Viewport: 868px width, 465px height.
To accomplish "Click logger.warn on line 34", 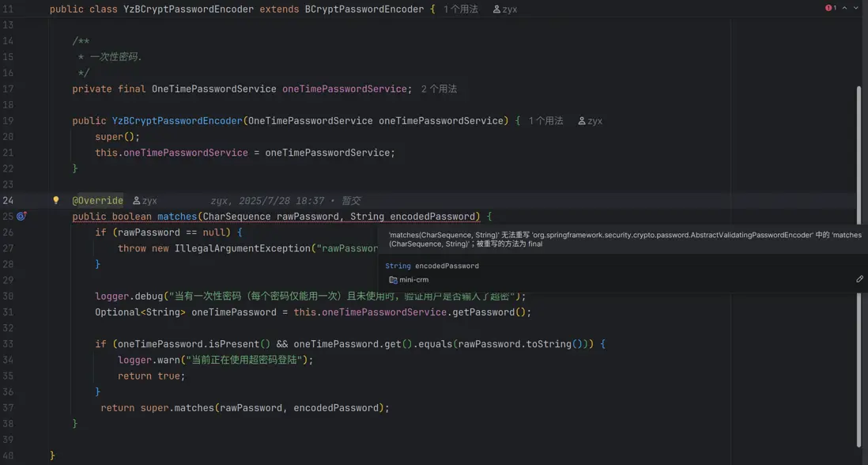I will coord(149,361).
